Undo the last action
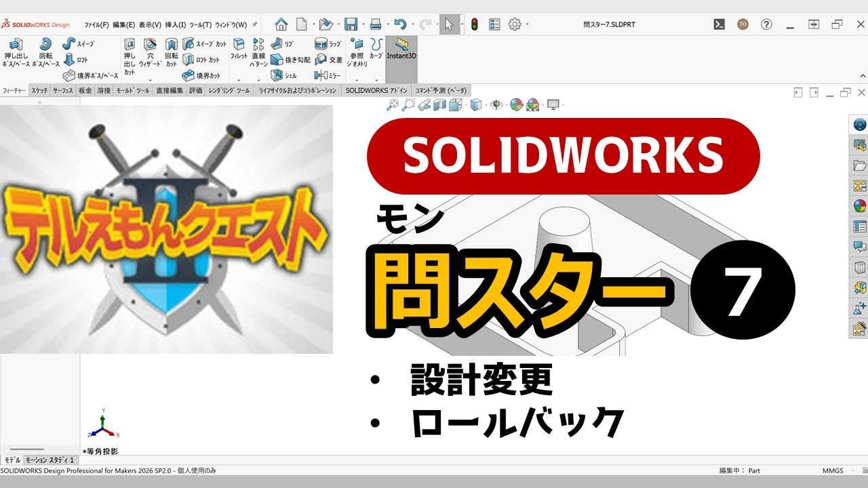 (x=400, y=24)
